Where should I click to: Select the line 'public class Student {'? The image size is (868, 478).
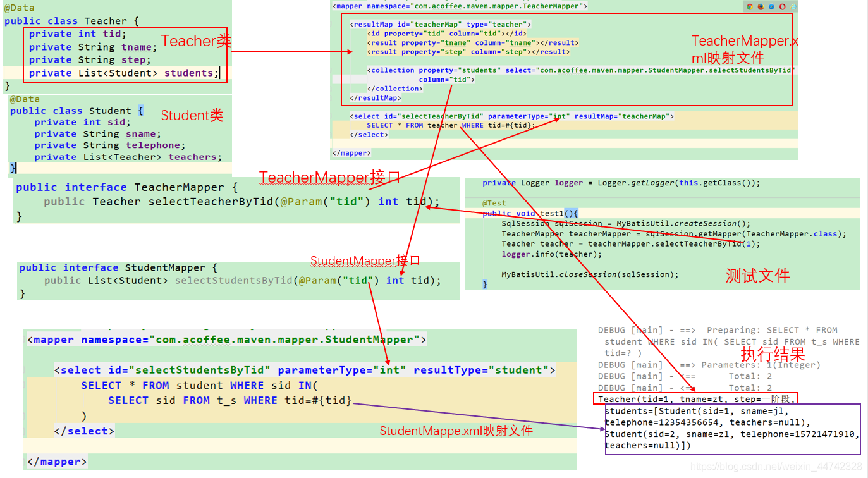[x=77, y=111]
